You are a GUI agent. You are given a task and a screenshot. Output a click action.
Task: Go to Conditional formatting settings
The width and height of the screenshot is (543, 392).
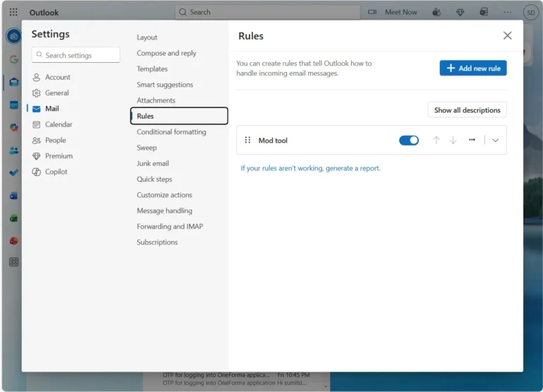171,132
